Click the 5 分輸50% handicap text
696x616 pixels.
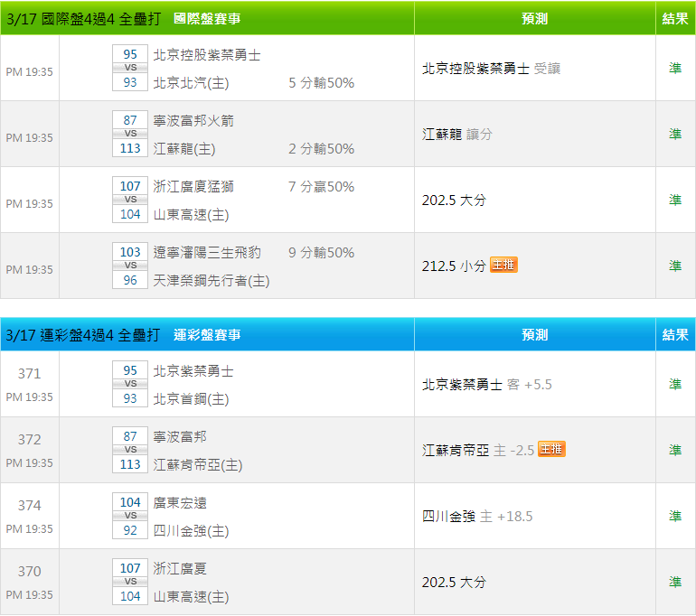pyautogui.click(x=322, y=83)
